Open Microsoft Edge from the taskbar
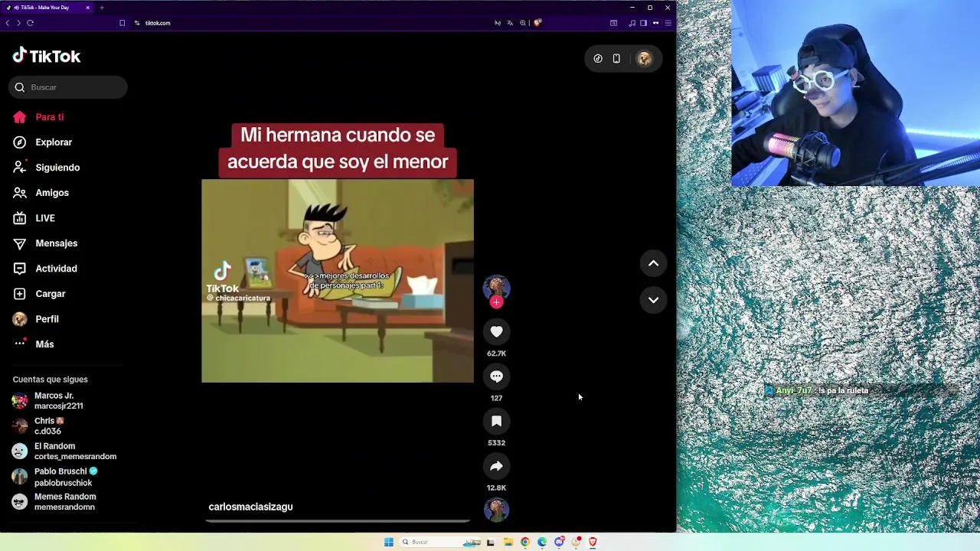980x551 pixels. click(x=542, y=542)
